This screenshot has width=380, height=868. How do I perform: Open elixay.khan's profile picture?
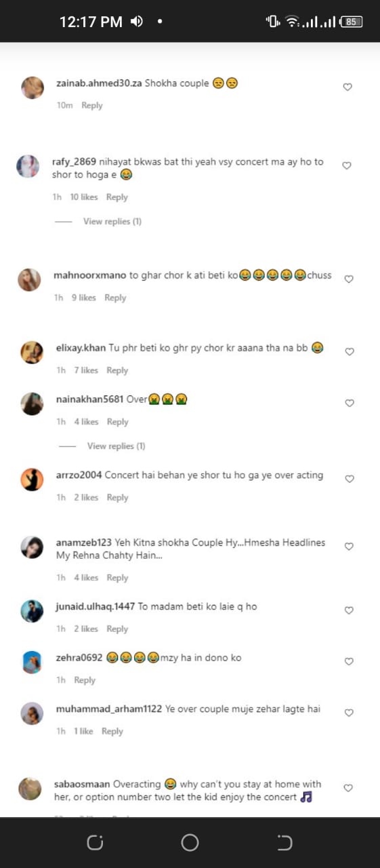pyautogui.click(x=32, y=352)
